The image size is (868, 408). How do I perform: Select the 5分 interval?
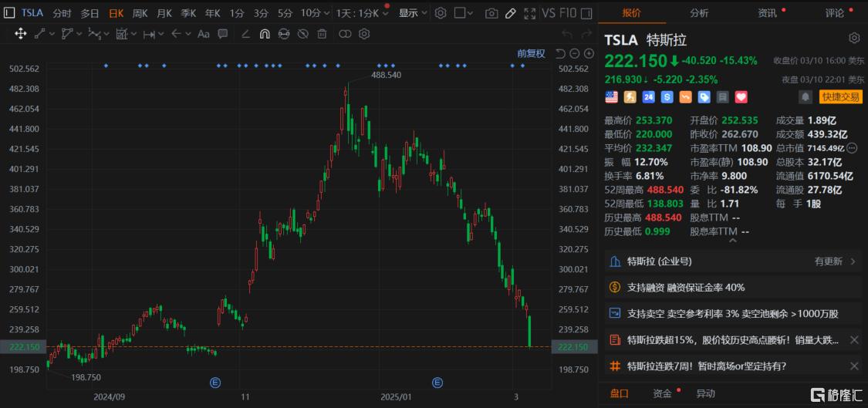[x=285, y=13]
